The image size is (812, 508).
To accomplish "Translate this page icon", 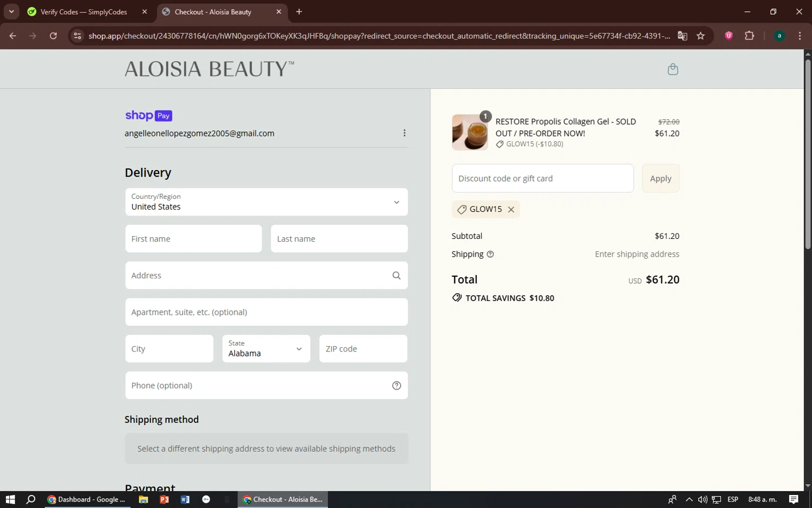I will click(682, 36).
